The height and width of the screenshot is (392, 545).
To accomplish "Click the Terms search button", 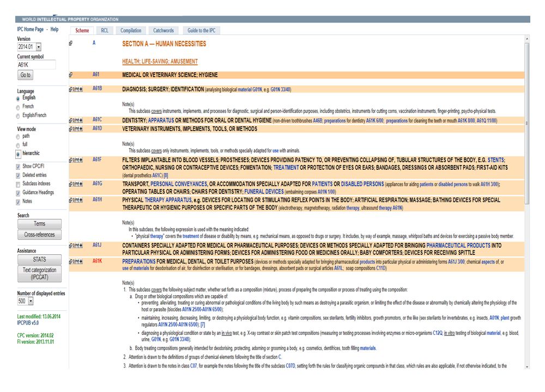I will point(39,224).
